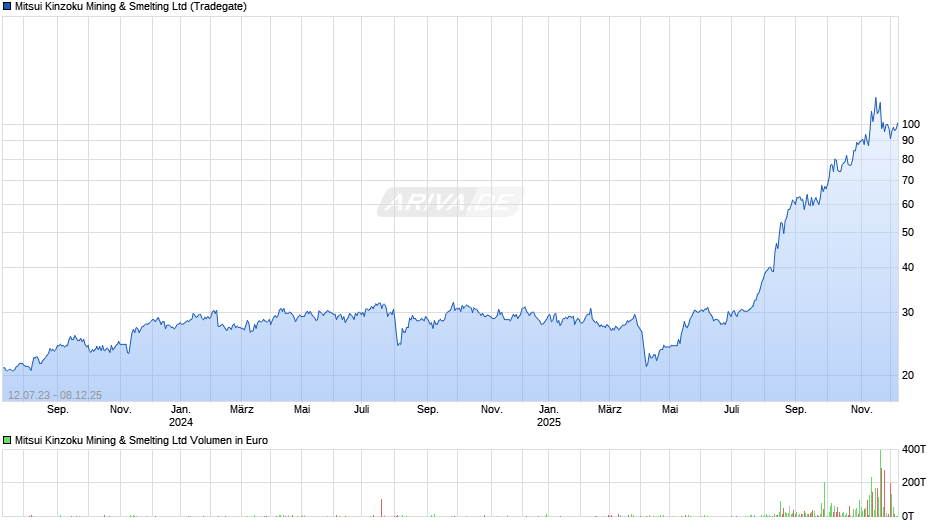
Task: Click the price axis label '90'
Action: tap(908, 140)
